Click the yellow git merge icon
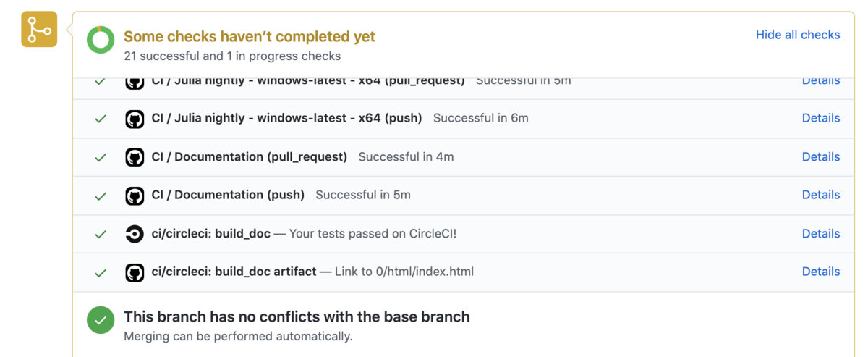This screenshot has height=357, width=868. [x=39, y=30]
